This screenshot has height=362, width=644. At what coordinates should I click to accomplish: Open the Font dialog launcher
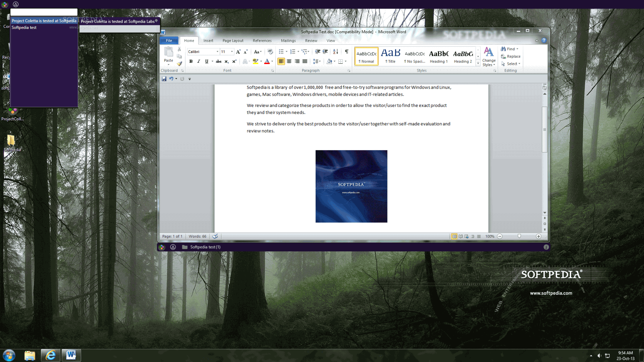(272, 71)
